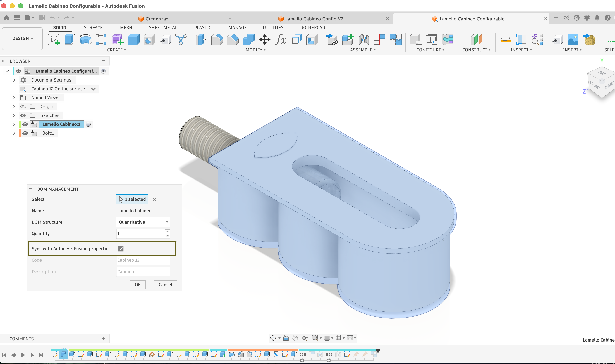The width and height of the screenshot is (615, 364).
Task: Open the CREATE menu dropdown
Action: tap(116, 50)
